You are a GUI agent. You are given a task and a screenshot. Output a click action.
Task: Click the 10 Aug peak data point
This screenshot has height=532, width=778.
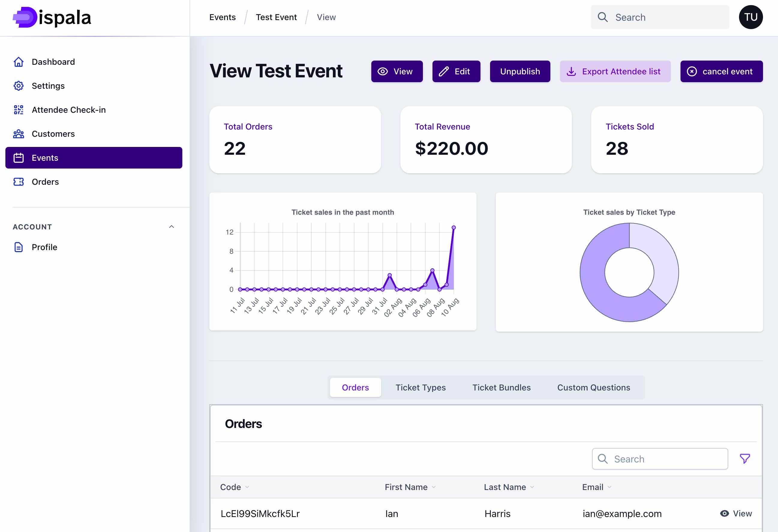coord(453,228)
